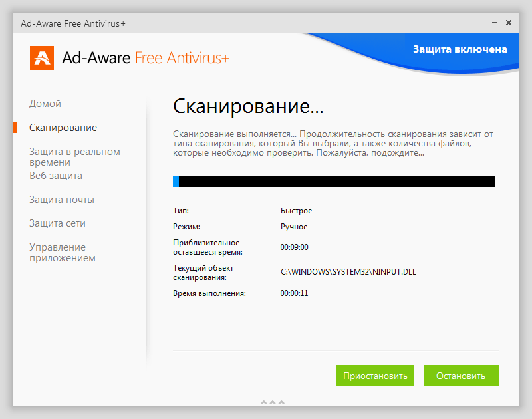Click the scan description paragraph
The width and height of the screenshot is (532, 419).
[x=333, y=143]
